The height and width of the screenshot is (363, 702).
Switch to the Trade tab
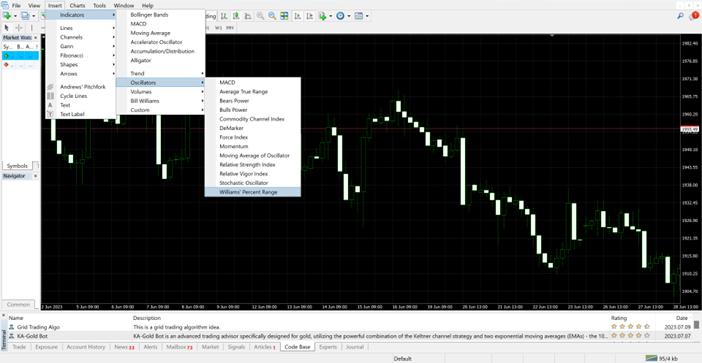[19, 347]
